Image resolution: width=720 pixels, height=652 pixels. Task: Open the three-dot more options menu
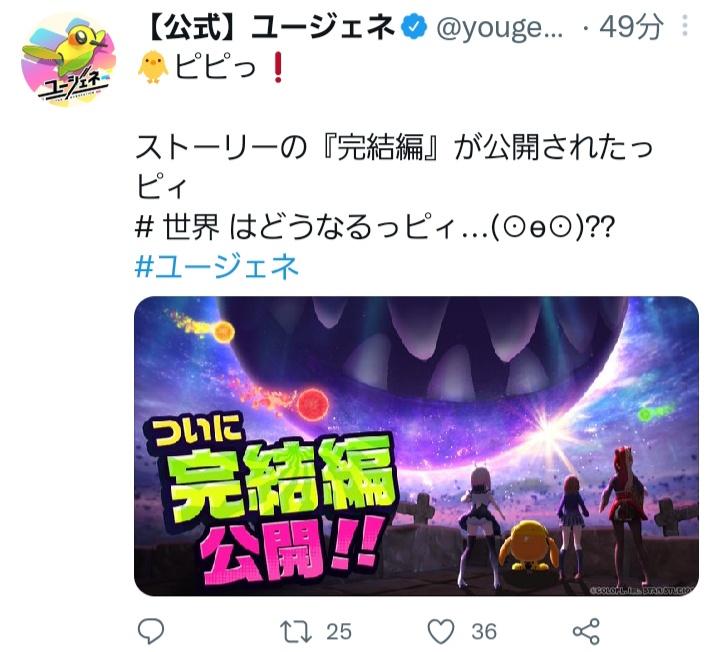point(685,26)
